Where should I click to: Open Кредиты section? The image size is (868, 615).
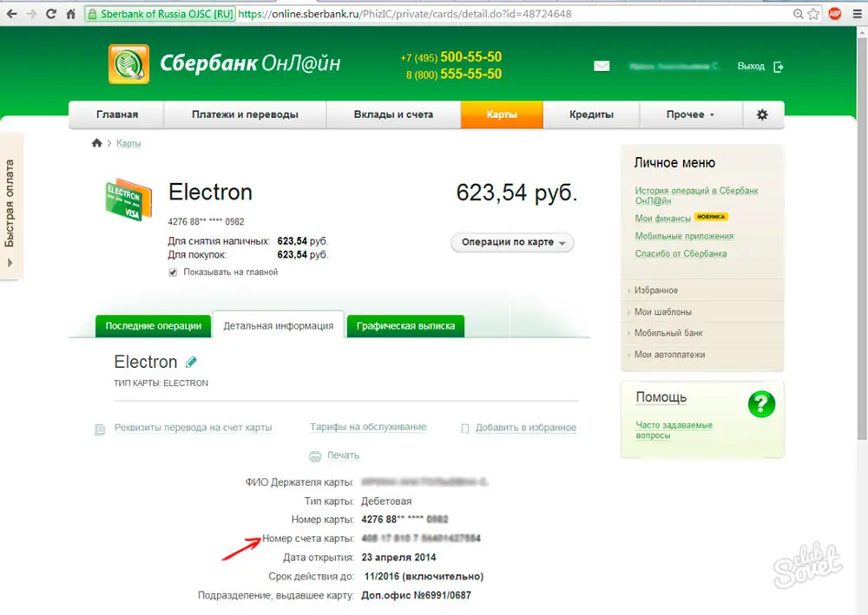[591, 114]
